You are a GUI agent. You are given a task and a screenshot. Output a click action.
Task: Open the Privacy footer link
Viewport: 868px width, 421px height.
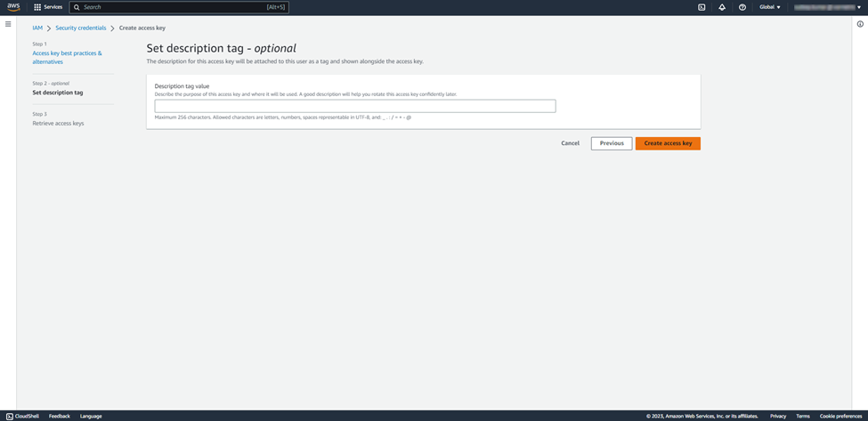(x=778, y=416)
